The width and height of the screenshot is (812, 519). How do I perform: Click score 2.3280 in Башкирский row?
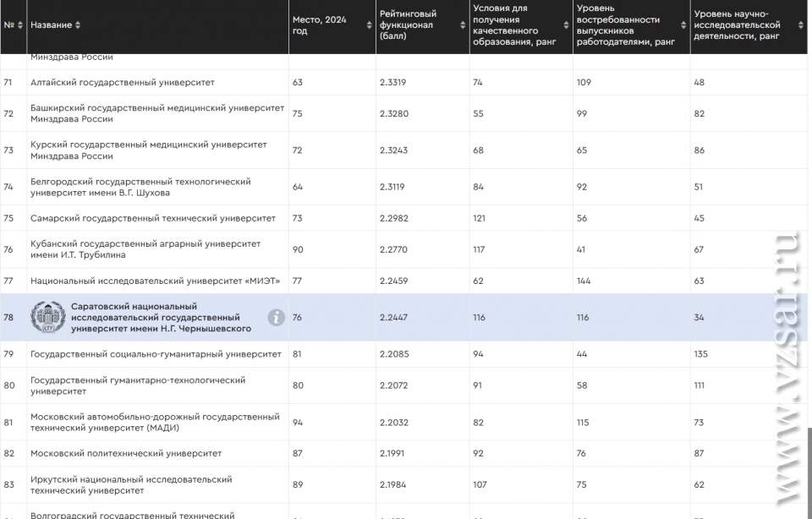393,113
